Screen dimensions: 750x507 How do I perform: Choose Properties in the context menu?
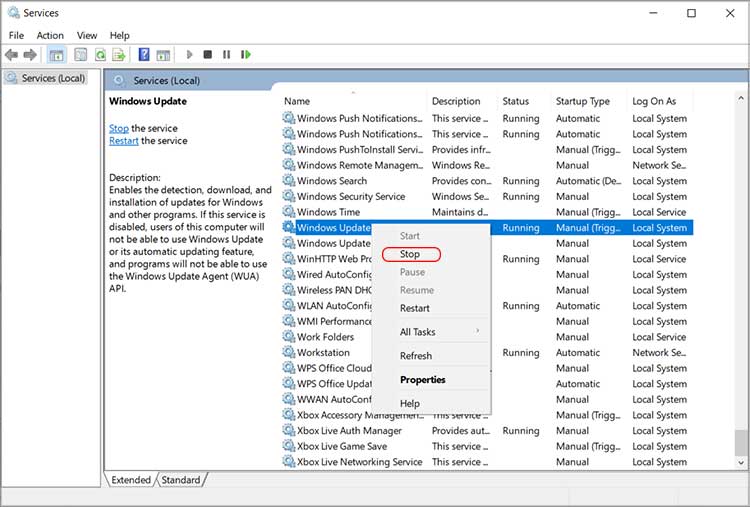pos(422,380)
